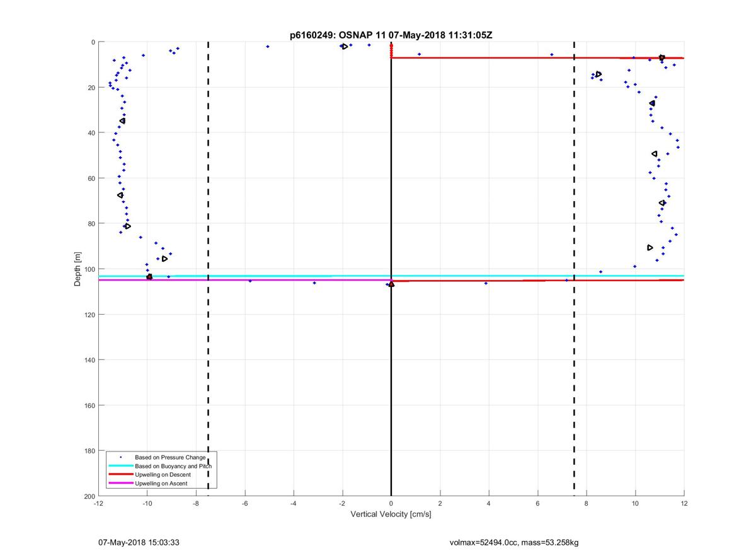Click the x-axis tick label -12
Screen dimensions: 756x558
pos(98,504)
